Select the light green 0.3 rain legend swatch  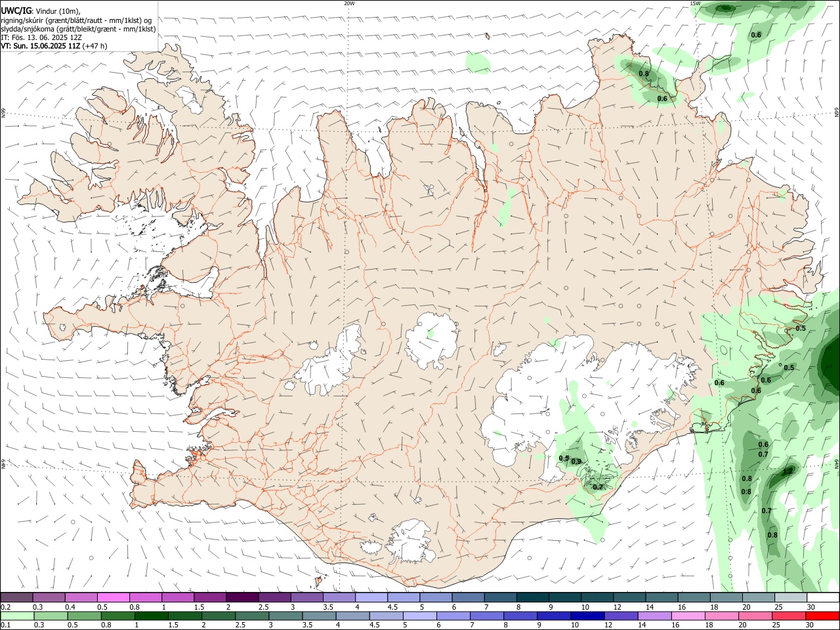51,616
